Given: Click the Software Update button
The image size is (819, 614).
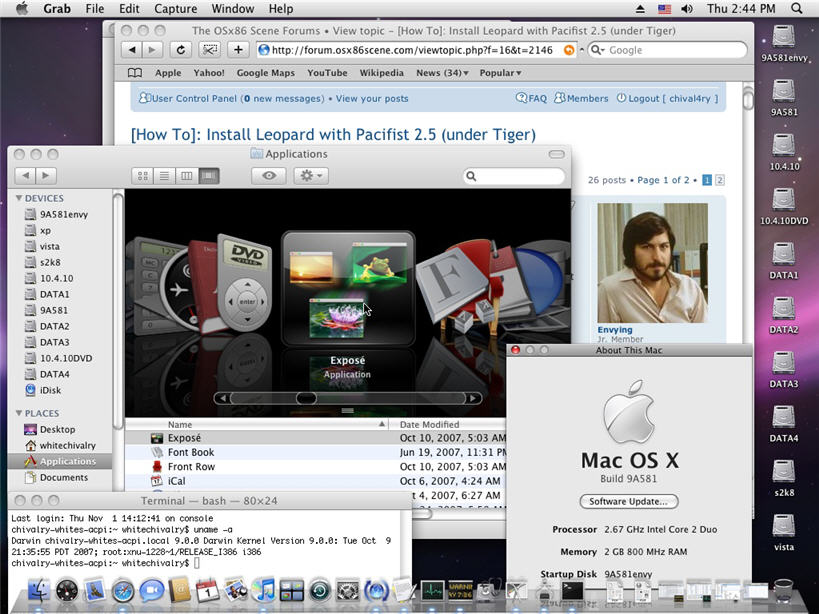Looking at the screenshot, I should click(629, 501).
